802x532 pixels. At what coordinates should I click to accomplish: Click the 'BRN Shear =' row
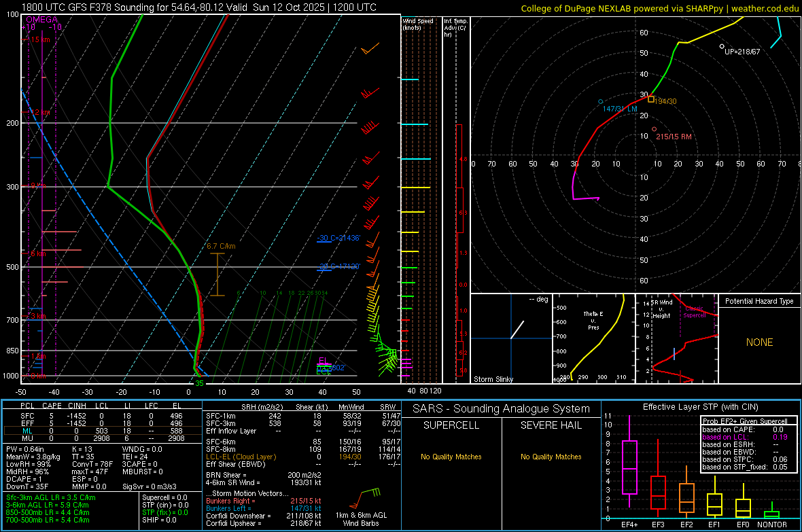coord(264,475)
